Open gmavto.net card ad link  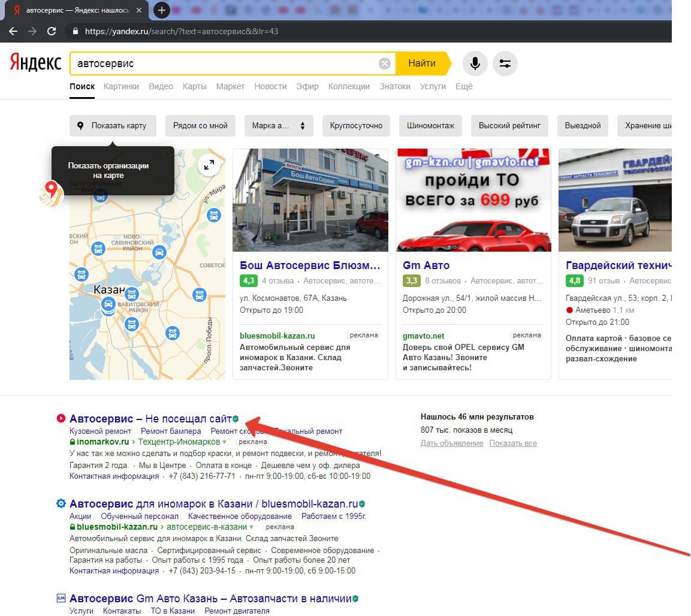click(x=424, y=336)
